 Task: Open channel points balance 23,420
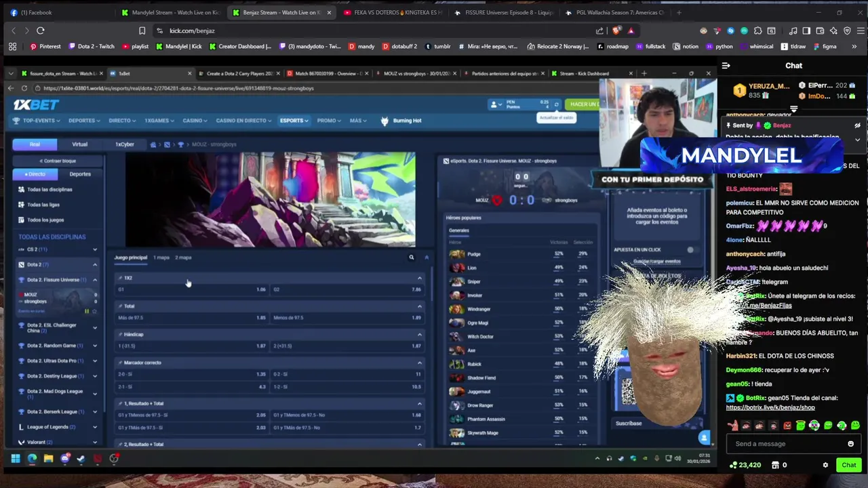tap(745, 465)
